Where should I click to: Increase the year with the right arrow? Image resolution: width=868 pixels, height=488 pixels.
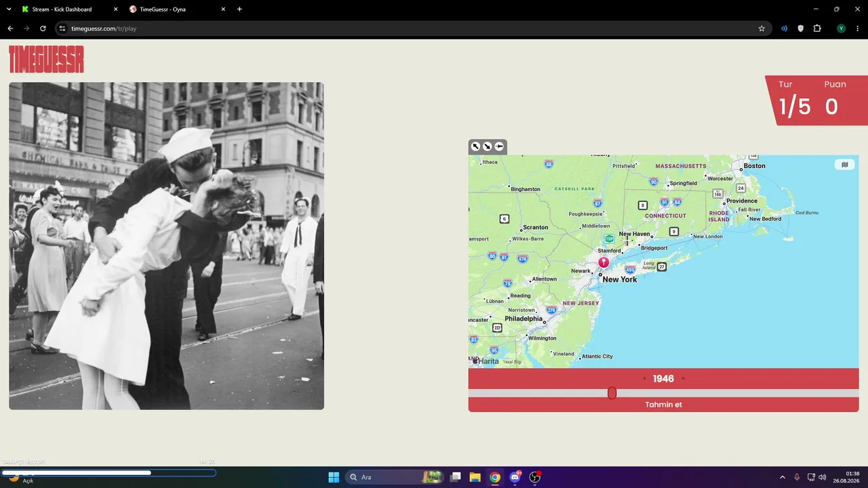(683, 379)
